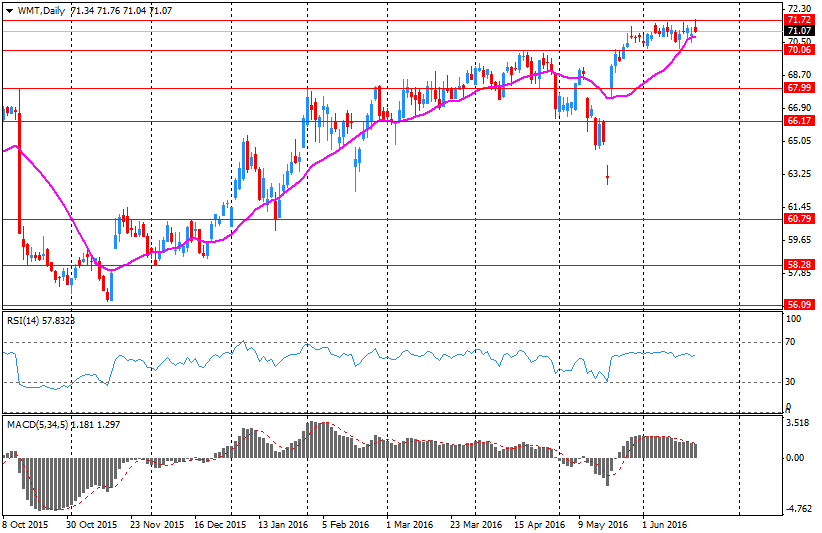Image resolution: width=822 pixels, height=533 pixels.
Task: Click the 9 May 2016 date label
Action: pos(603,525)
